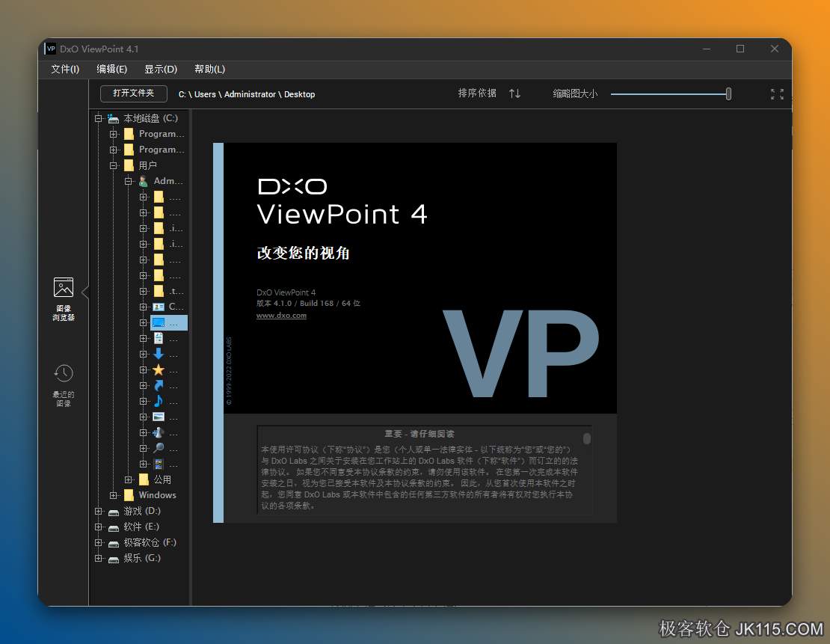Expand the 游戏 (D:) drive
The height and width of the screenshot is (644, 830).
pyautogui.click(x=99, y=511)
